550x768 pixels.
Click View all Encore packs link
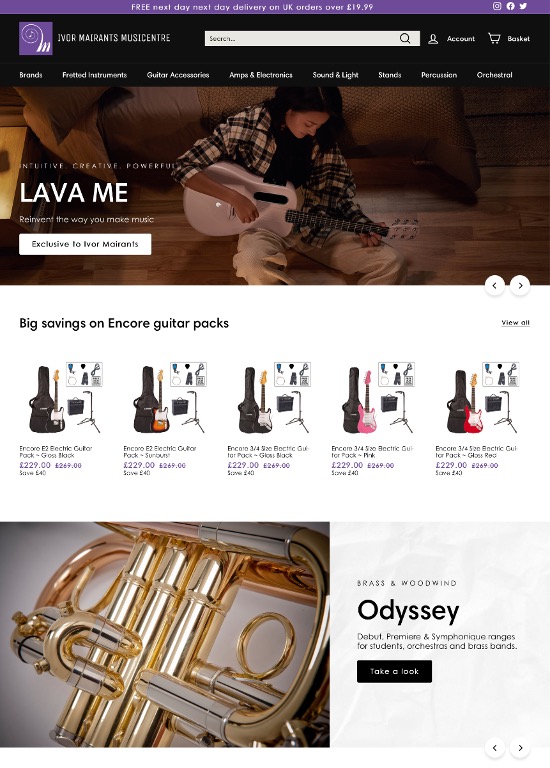(x=515, y=323)
